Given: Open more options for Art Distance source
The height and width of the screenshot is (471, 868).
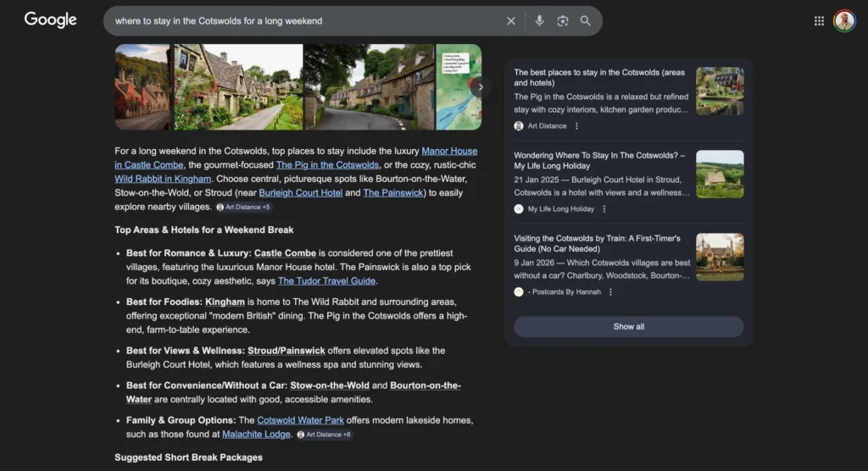Looking at the screenshot, I should point(576,126).
